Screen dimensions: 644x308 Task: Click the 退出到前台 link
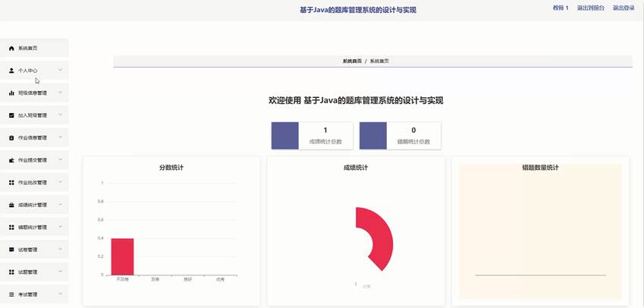[x=591, y=8]
